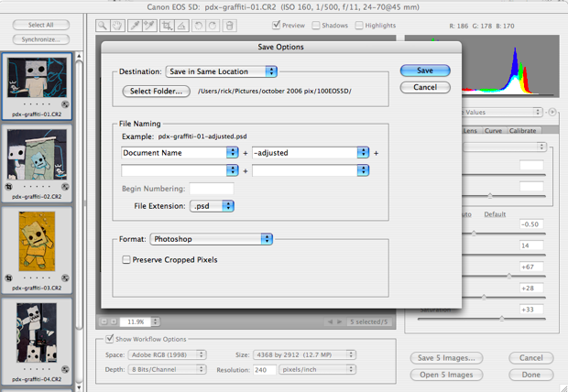Enable the Highlights clipping checkbox
Screen dimensions: 568x392
pyautogui.click(x=359, y=26)
